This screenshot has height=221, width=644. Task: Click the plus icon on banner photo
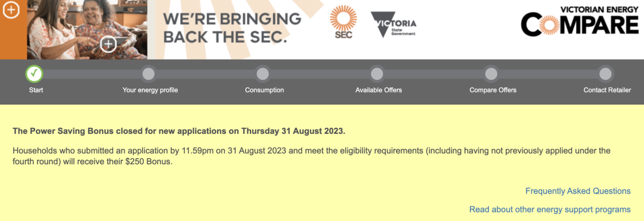coord(109,44)
